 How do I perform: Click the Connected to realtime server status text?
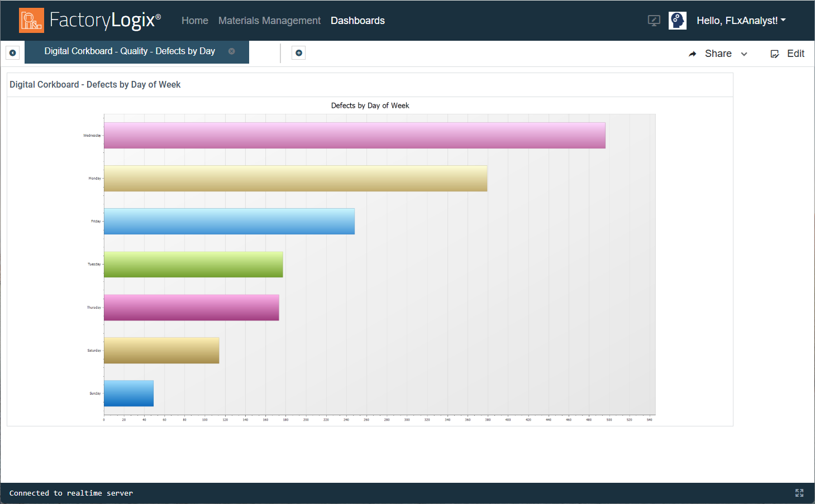click(x=71, y=493)
